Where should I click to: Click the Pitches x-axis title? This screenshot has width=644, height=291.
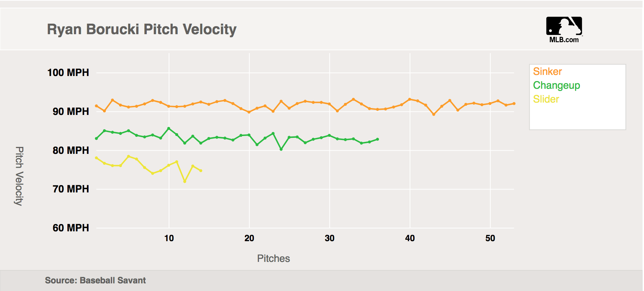point(274,258)
